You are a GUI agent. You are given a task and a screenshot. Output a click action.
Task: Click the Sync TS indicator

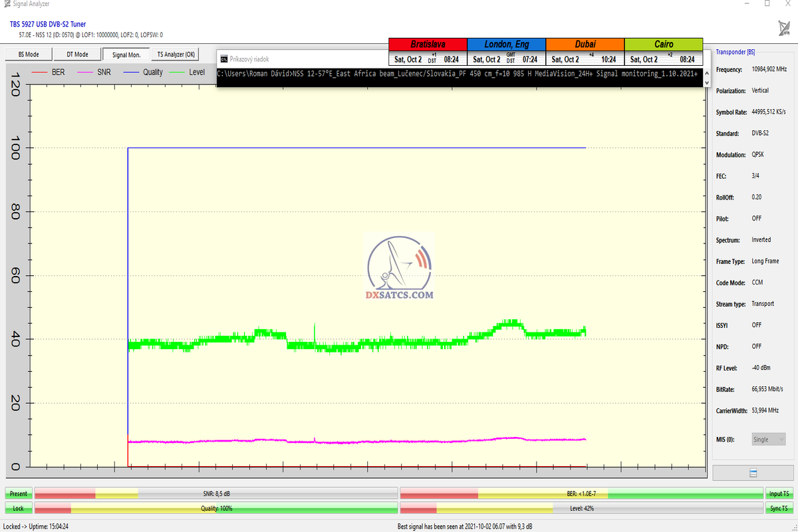(779, 508)
